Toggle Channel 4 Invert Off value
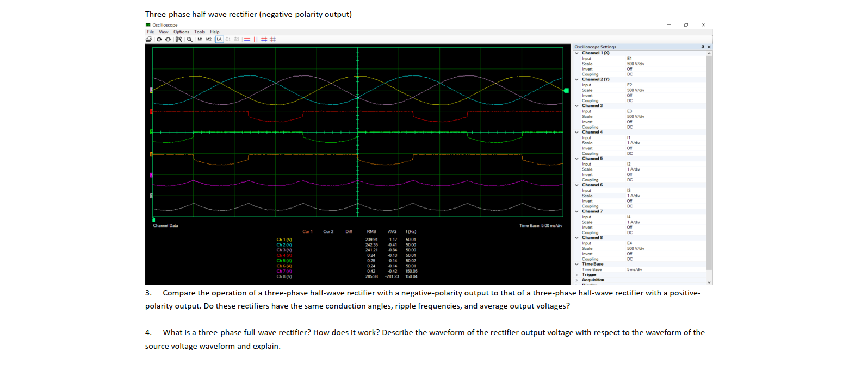This screenshot has width=868, height=365. pyautogui.click(x=629, y=148)
